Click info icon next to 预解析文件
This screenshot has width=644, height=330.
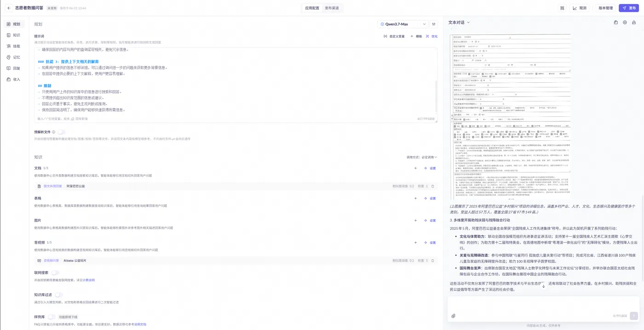coord(54,132)
